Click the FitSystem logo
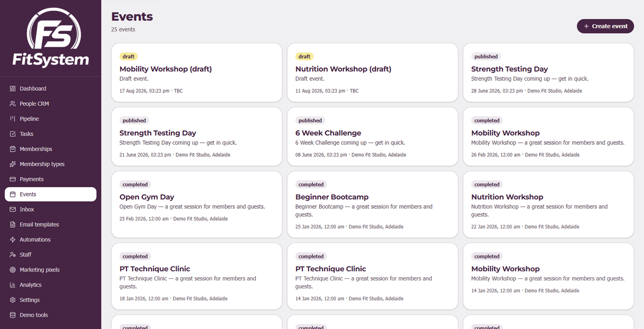This screenshot has height=329, width=644. pos(51,38)
